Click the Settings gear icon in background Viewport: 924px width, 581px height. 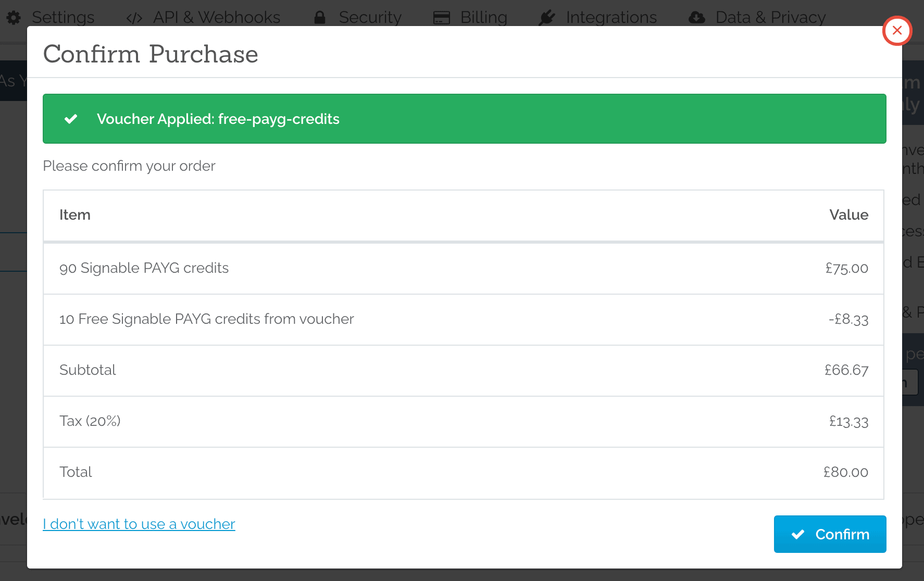pyautogui.click(x=14, y=18)
